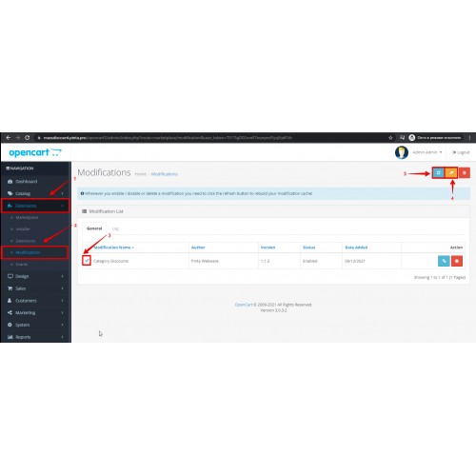Screen dimensions: 476x476
Task: Switch to the Log tab
Action: point(115,228)
